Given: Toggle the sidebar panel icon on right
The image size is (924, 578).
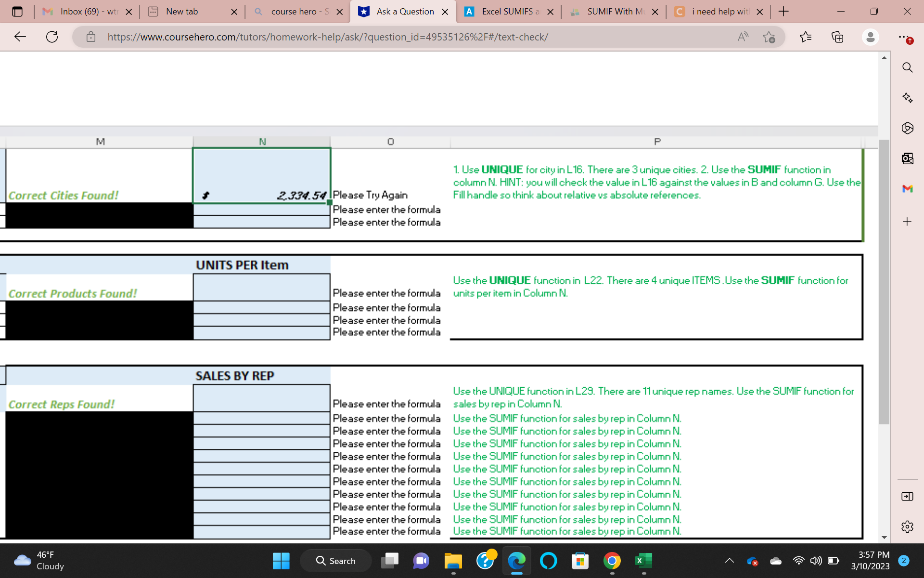Looking at the screenshot, I should (907, 496).
